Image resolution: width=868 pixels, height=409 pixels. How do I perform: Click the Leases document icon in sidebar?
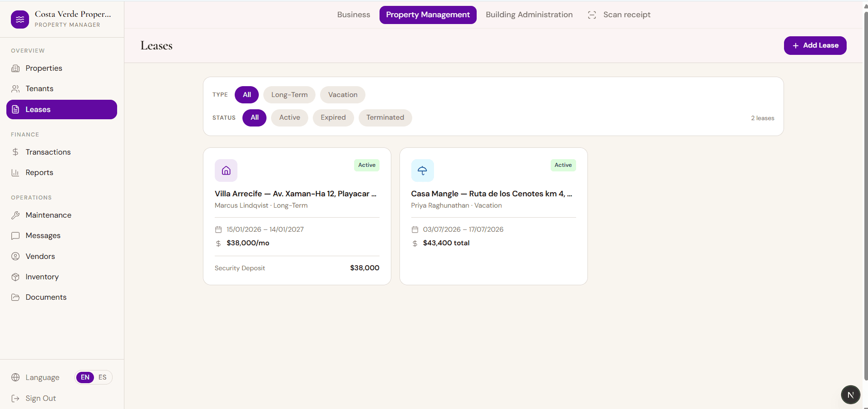[15, 109]
